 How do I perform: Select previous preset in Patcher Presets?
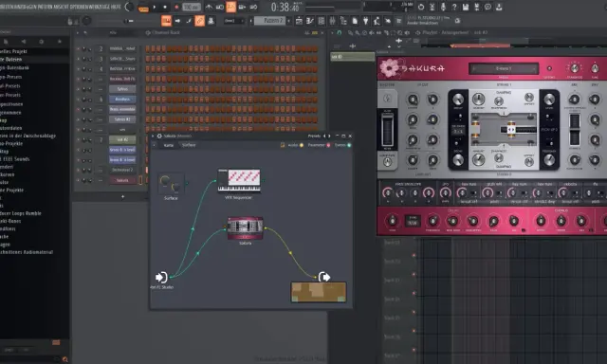(324, 136)
